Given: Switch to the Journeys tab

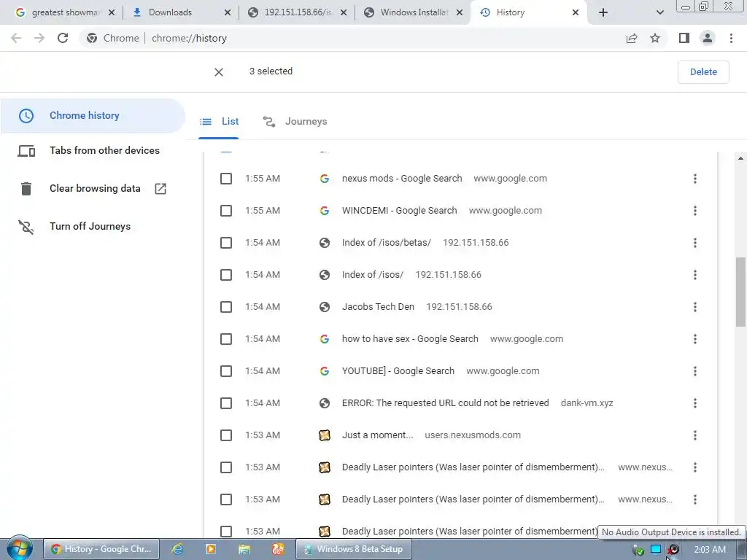Looking at the screenshot, I should (295, 122).
